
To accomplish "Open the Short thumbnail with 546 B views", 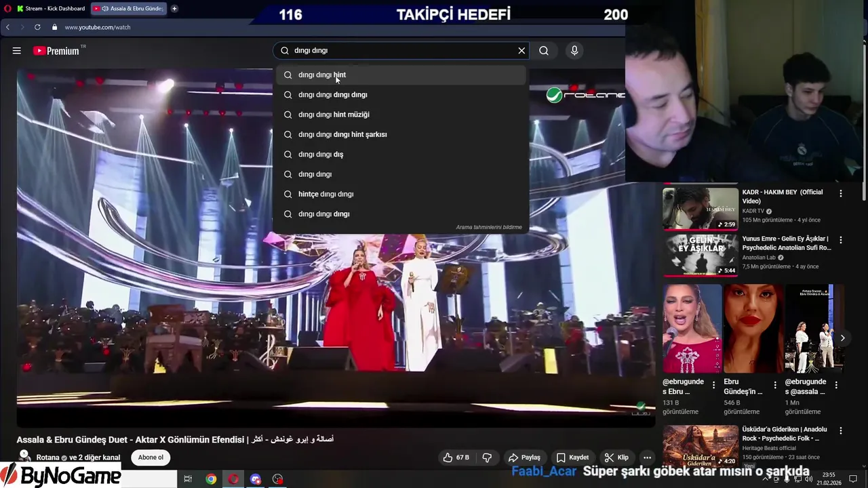I will [753, 329].
